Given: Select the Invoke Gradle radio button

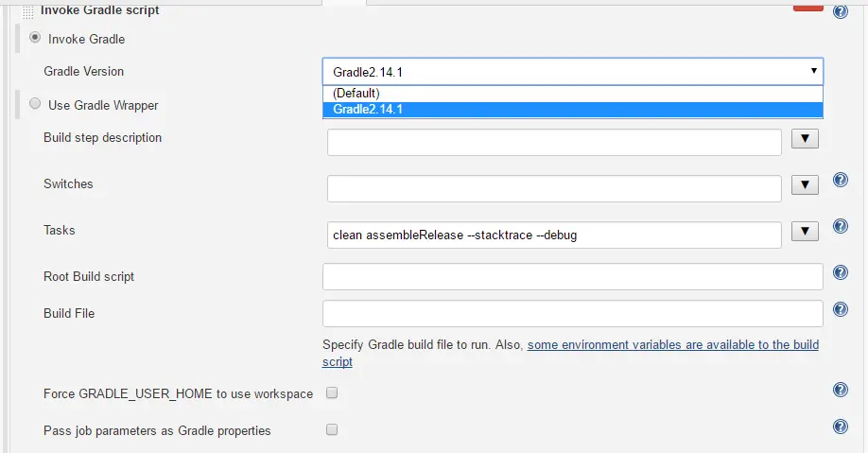Looking at the screenshot, I should coord(36,38).
